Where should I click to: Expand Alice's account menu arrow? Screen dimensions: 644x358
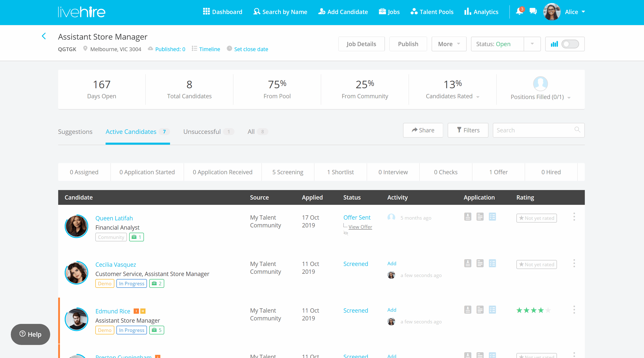(x=583, y=12)
